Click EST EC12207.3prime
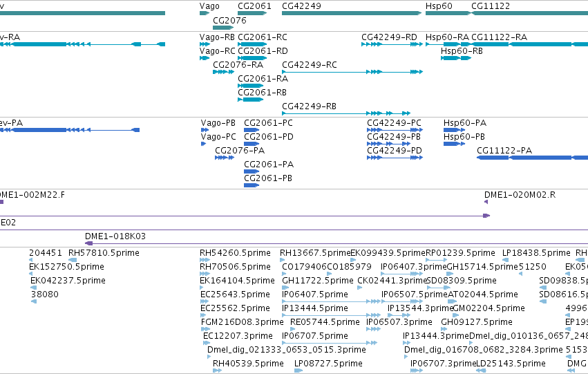This screenshot has width=588, height=374. 238,336
